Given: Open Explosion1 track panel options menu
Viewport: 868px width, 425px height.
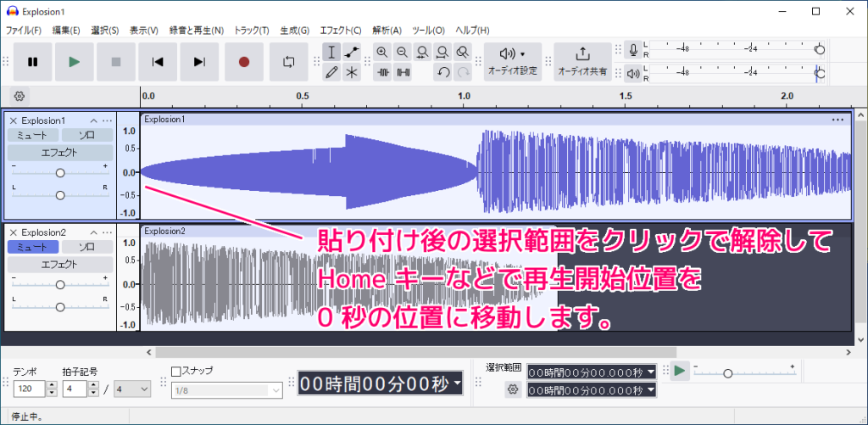Looking at the screenshot, I should coord(107,120).
